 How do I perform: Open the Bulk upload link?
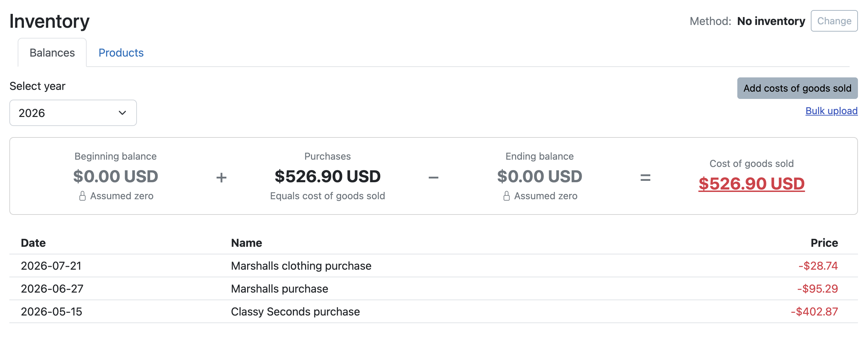point(831,111)
